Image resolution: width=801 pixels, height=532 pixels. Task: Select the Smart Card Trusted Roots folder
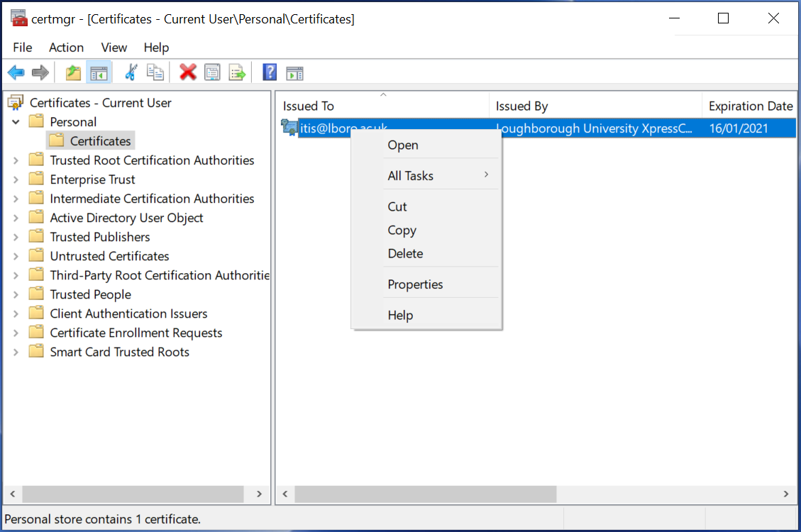click(118, 351)
